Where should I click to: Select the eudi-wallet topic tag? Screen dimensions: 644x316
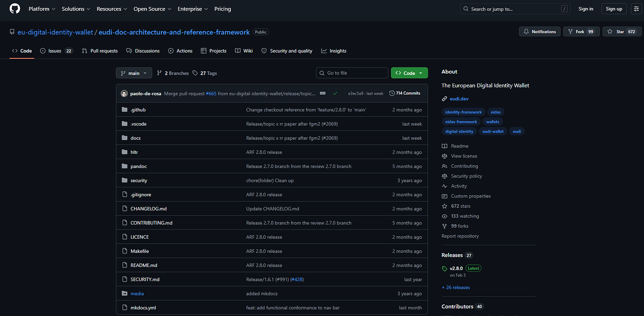[x=493, y=132]
